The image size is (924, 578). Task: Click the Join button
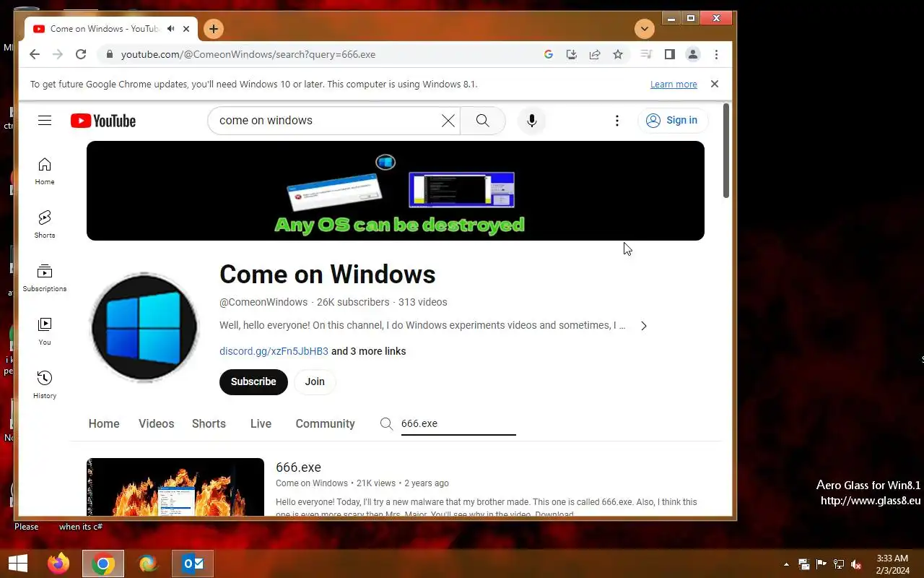tap(315, 381)
